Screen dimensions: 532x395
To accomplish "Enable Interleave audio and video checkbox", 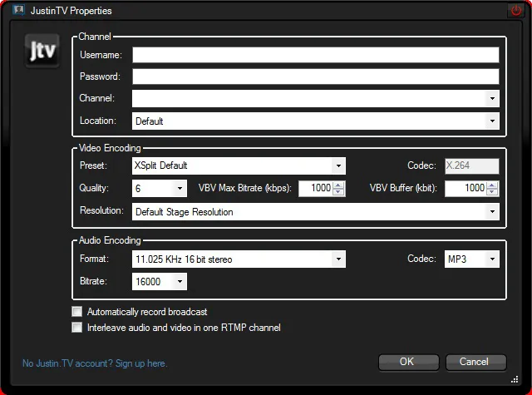I will pos(77,327).
